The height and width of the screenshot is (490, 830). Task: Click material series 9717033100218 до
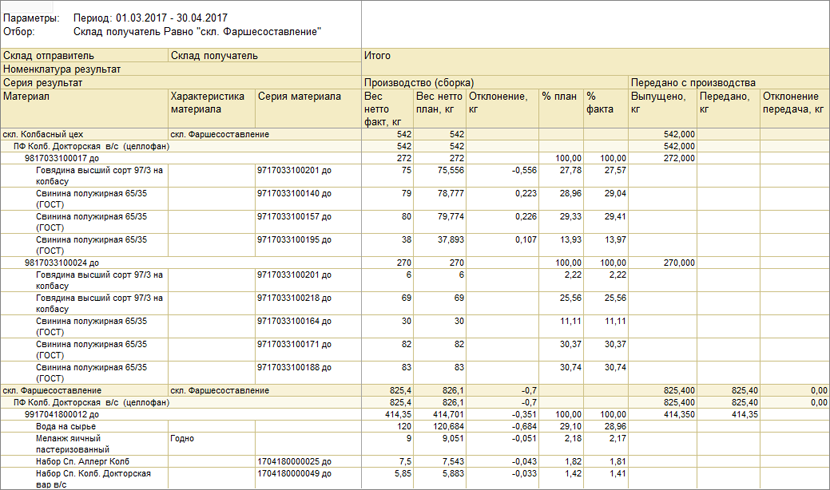[x=294, y=298]
